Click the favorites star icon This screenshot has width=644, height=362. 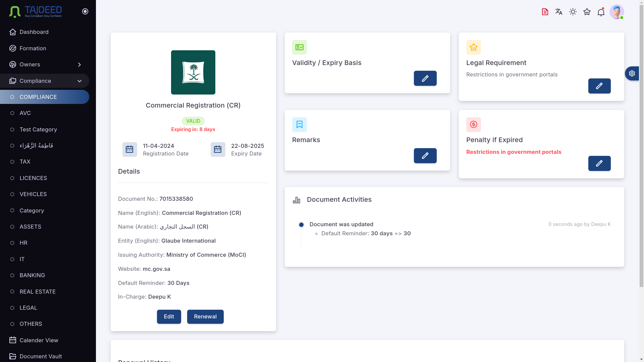click(587, 12)
